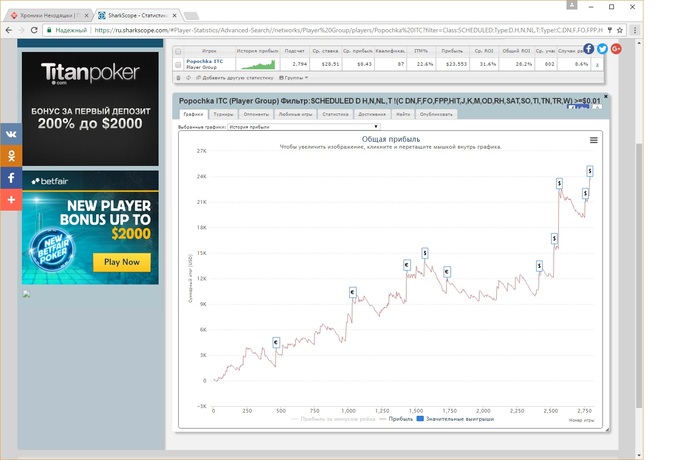
Task: Remove the Popochka ITC row with x
Action: tap(597, 65)
